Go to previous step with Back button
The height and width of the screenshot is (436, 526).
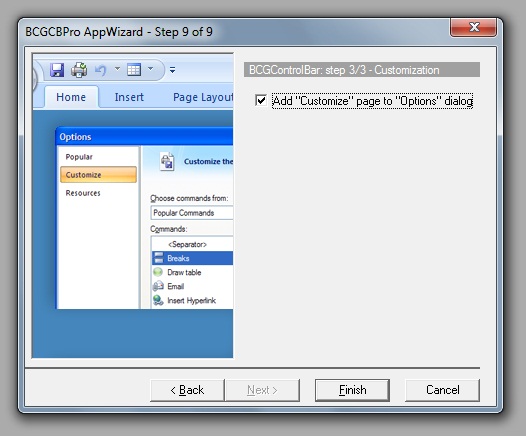click(187, 390)
